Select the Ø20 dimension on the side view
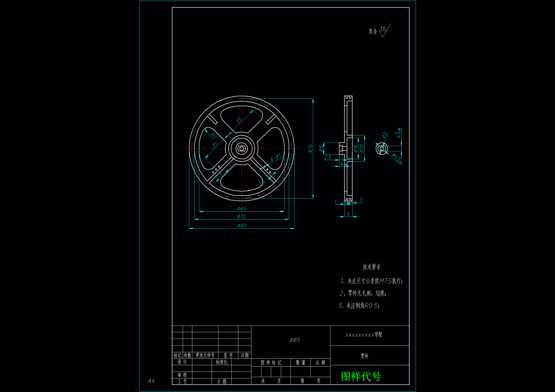The image size is (555, 392). [362, 148]
